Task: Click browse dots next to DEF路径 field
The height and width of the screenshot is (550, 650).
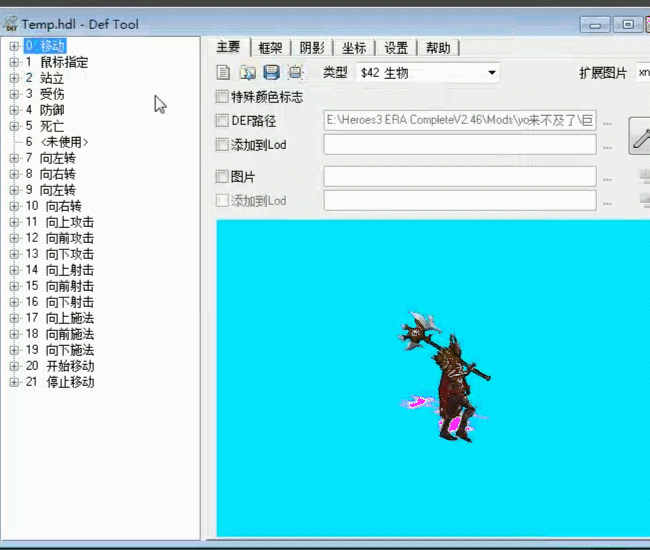Action: click(x=607, y=124)
